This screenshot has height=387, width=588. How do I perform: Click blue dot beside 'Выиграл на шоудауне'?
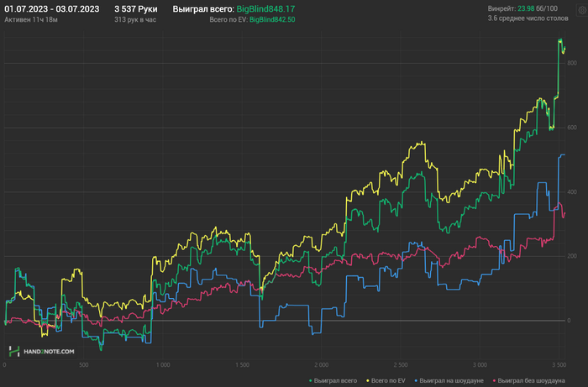point(417,380)
